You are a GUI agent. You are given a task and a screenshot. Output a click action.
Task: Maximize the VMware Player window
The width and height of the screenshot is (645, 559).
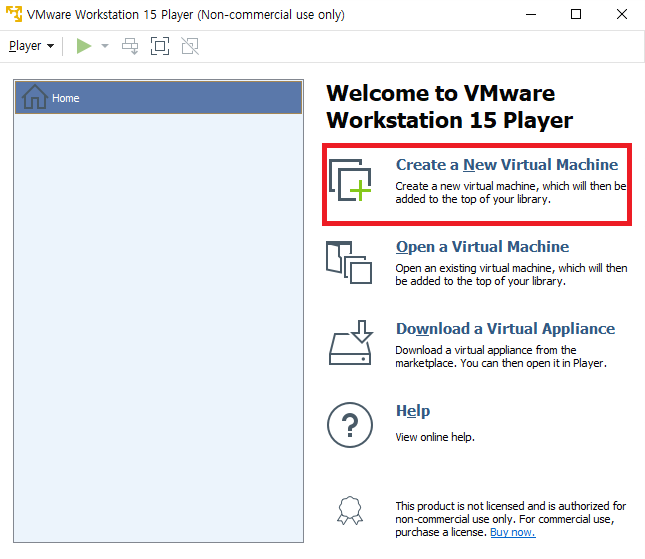[576, 14]
